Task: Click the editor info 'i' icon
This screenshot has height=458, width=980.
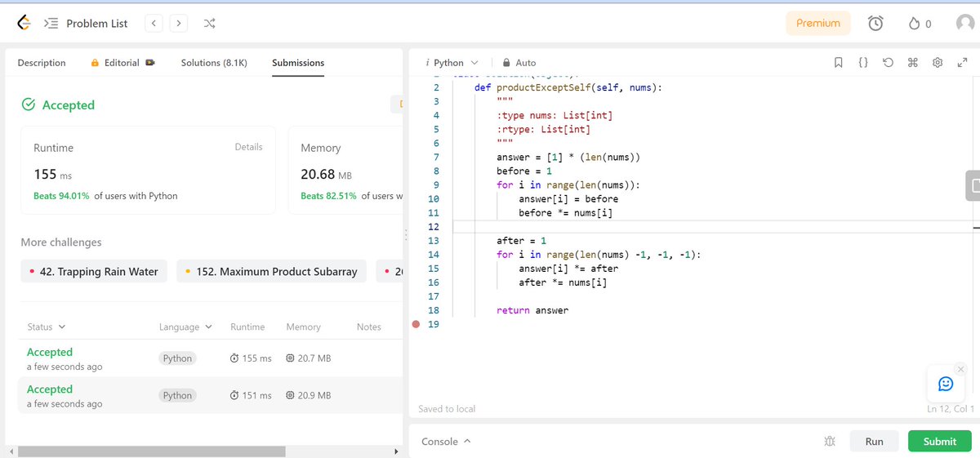Action: [427, 63]
